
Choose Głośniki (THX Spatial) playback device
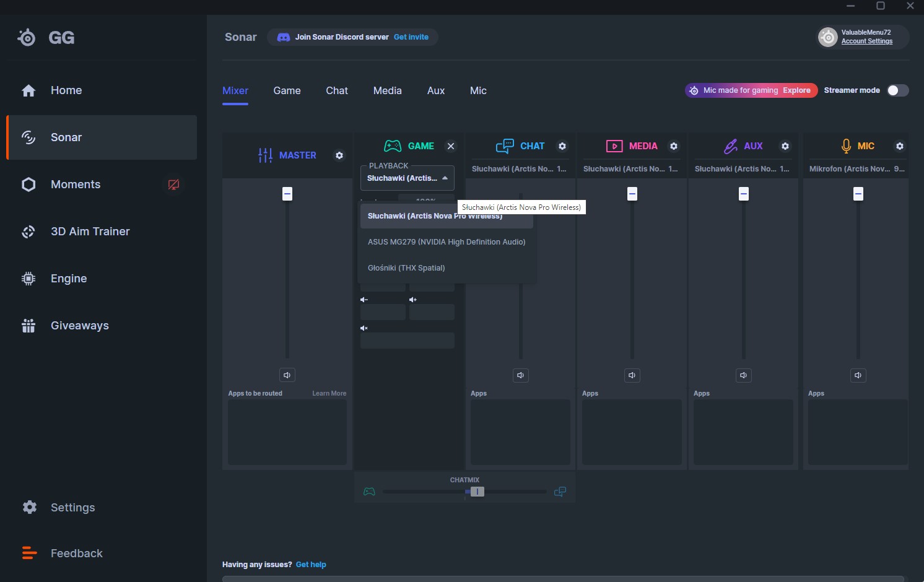406,268
